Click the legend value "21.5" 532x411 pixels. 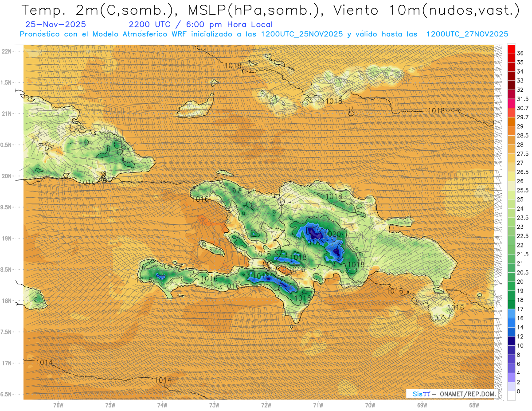tap(522, 254)
